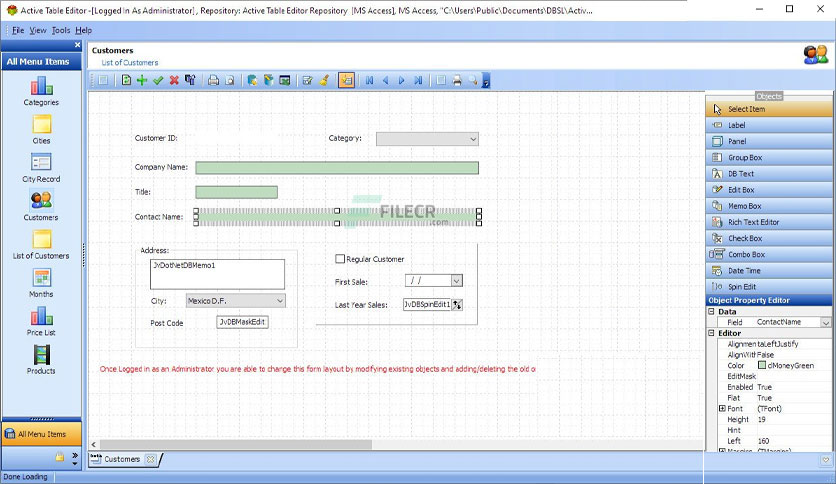Click the second printer icon near toolbar end
This screenshot has width=836, height=484.
457,80
